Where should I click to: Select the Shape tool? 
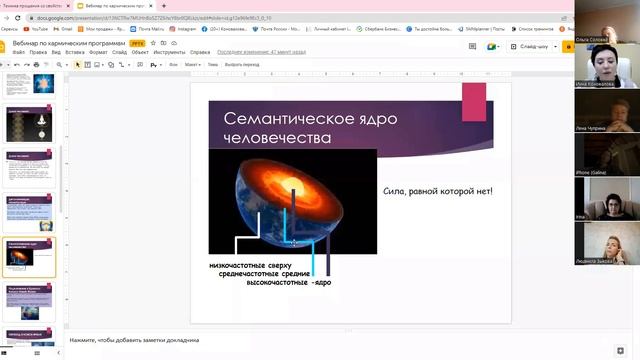111,65
